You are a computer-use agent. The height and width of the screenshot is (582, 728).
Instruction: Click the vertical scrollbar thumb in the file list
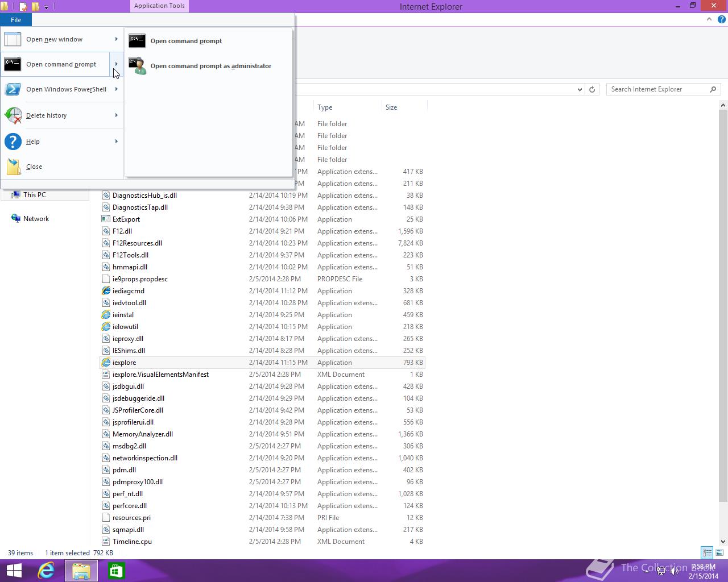(x=723, y=306)
